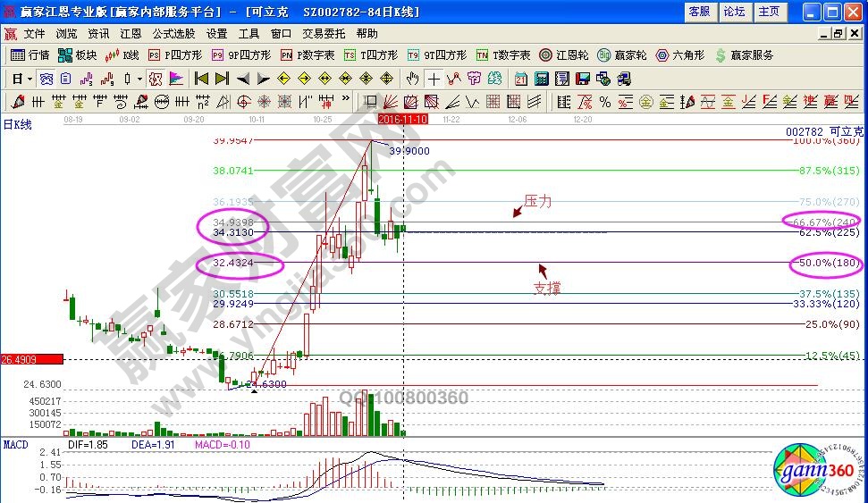The image size is (868, 503).
Task: Select the percent sign drawing tool
Action: 604,101
